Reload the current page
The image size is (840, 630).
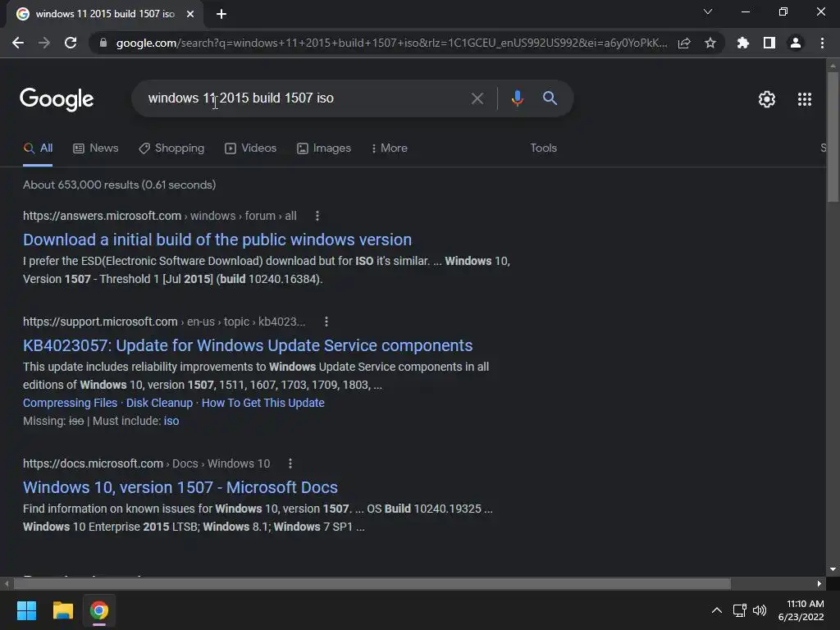(x=71, y=43)
